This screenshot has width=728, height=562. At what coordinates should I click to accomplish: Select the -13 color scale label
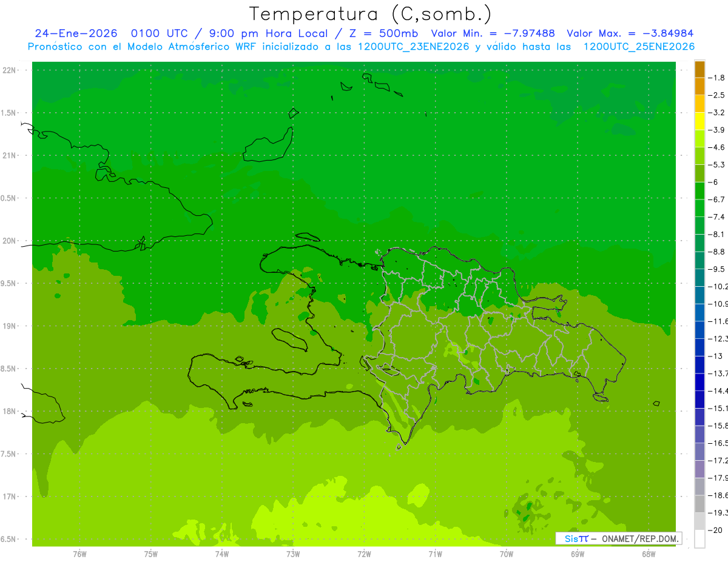coord(716,356)
